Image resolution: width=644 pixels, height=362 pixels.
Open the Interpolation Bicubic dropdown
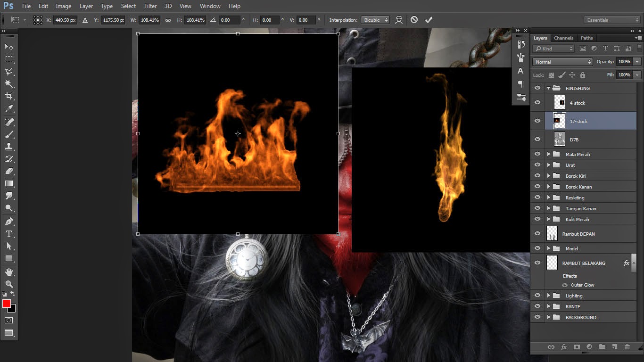point(375,20)
